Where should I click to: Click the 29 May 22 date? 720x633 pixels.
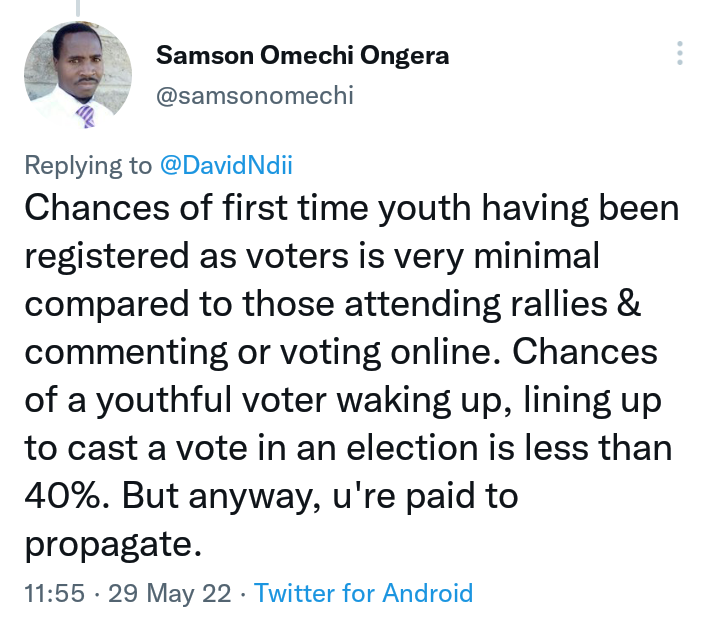pos(169,593)
